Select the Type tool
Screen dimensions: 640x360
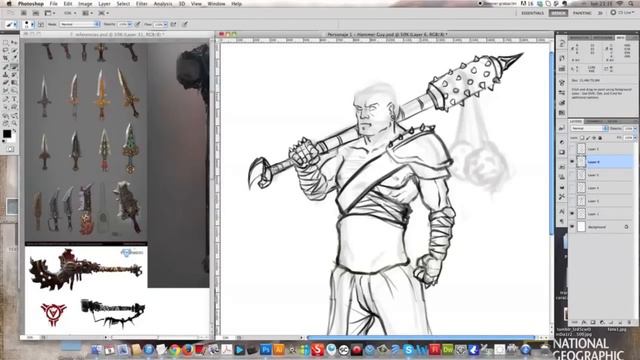(x=14, y=99)
